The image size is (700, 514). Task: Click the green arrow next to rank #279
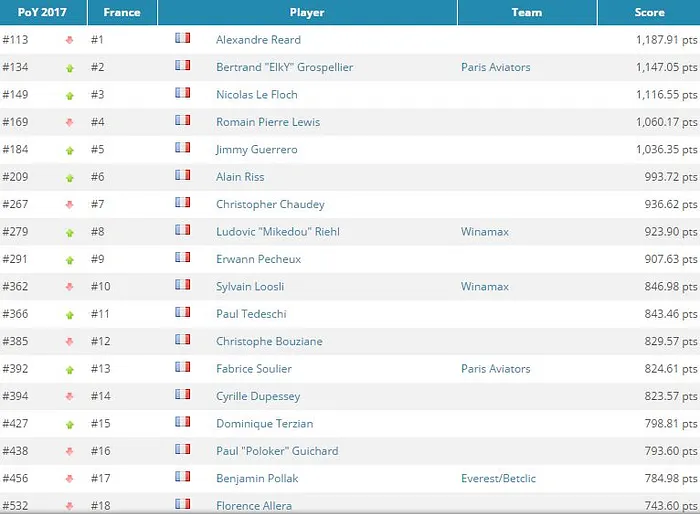69,233
